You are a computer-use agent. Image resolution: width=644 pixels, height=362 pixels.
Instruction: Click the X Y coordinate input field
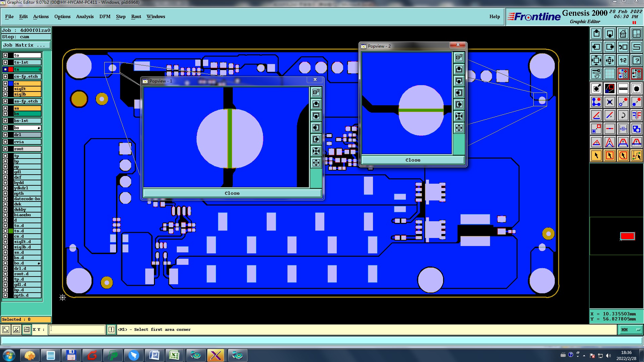pyautogui.click(x=77, y=330)
